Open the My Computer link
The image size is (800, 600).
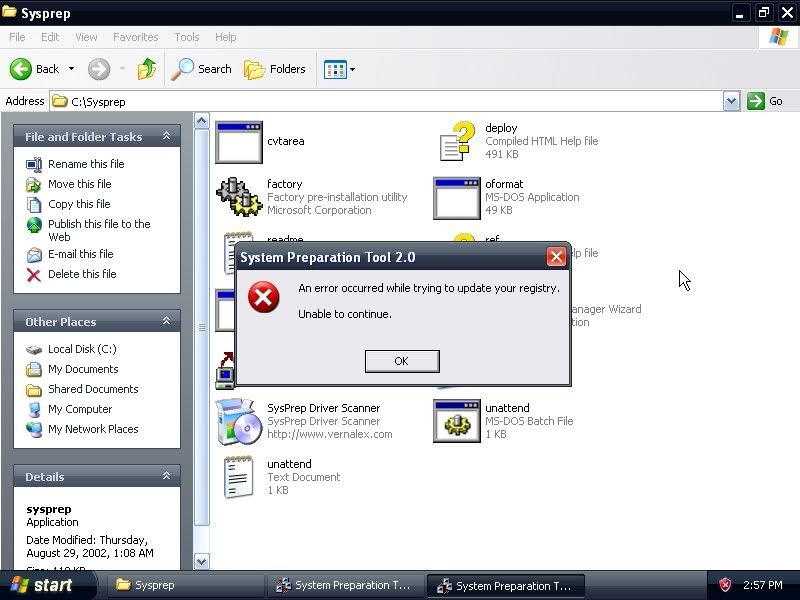point(80,409)
